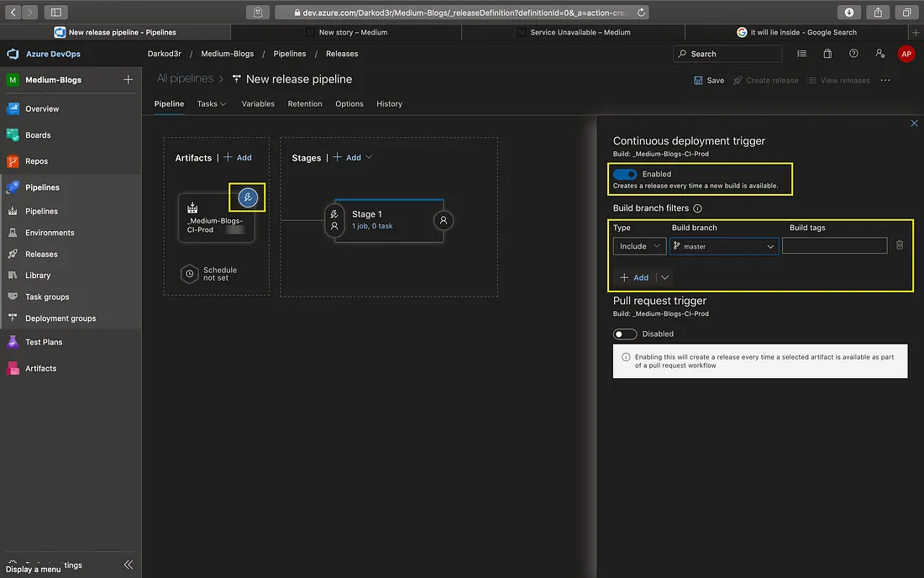The height and width of the screenshot is (578, 924).
Task: Expand the Stages Add dropdown chevron
Action: tap(369, 157)
